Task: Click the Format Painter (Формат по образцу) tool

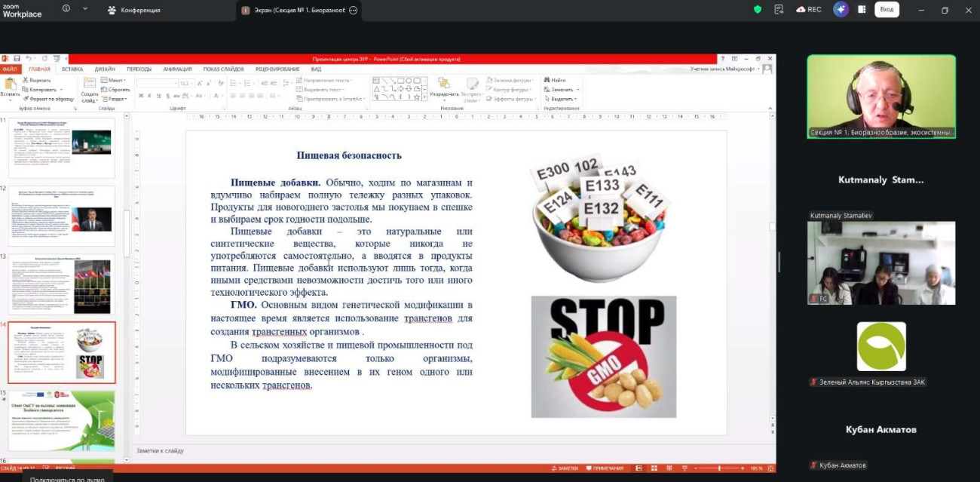Action: (51, 99)
